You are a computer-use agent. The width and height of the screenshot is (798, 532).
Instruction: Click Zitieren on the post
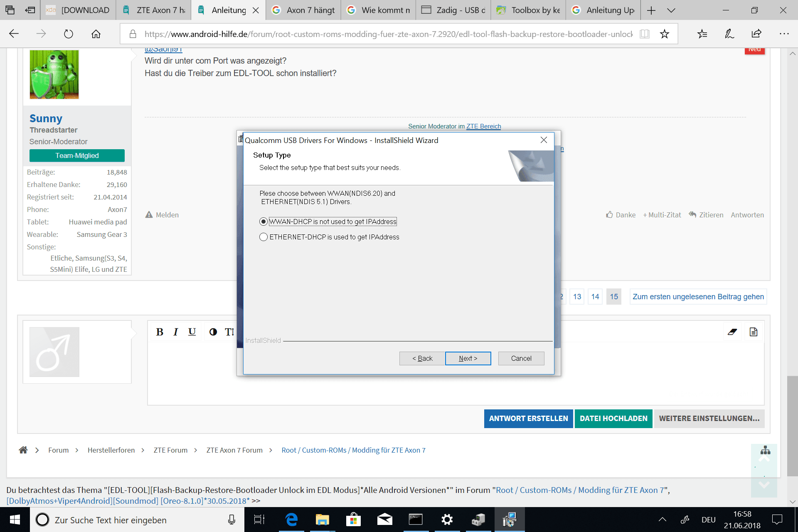pyautogui.click(x=706, y=215)
